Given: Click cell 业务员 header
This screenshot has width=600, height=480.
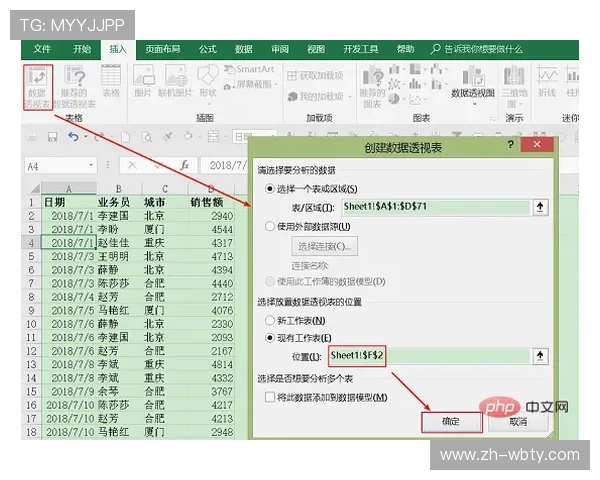Looking at the screenshot, I should [x=119, y=202].
